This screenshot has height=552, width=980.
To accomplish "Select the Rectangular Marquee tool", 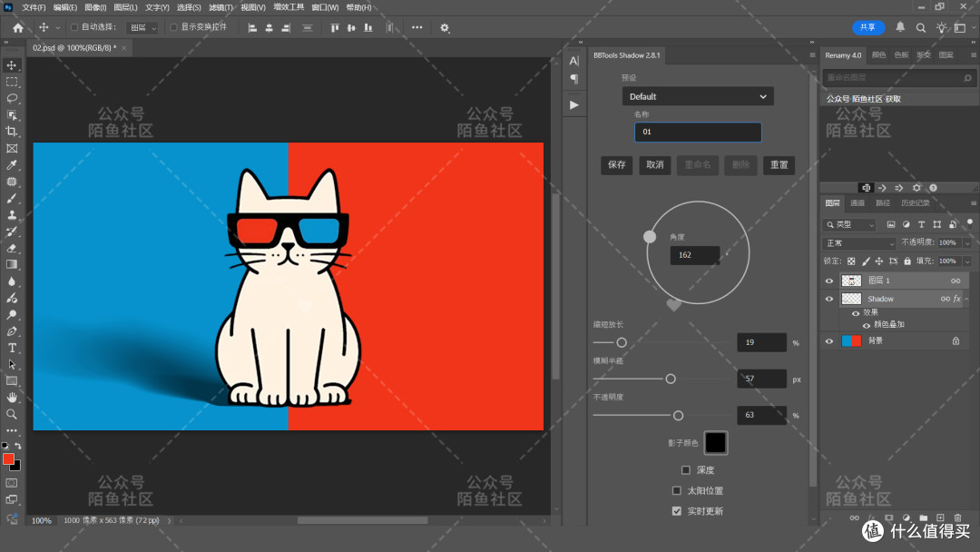I will 12,82.
